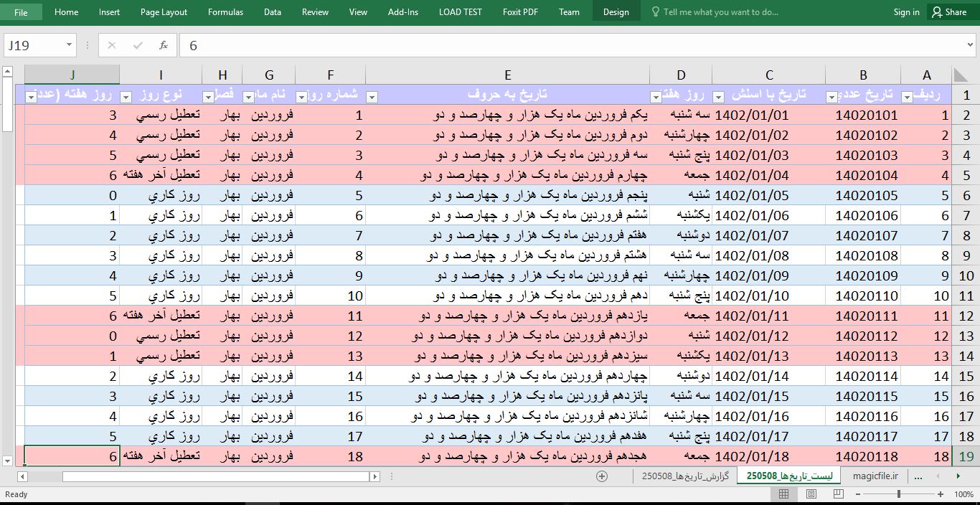The width and height of the screenshot is (980, 505).
Task: Open the Team ribbon tab
Action: pyautogui.click(x=569, y=12)
